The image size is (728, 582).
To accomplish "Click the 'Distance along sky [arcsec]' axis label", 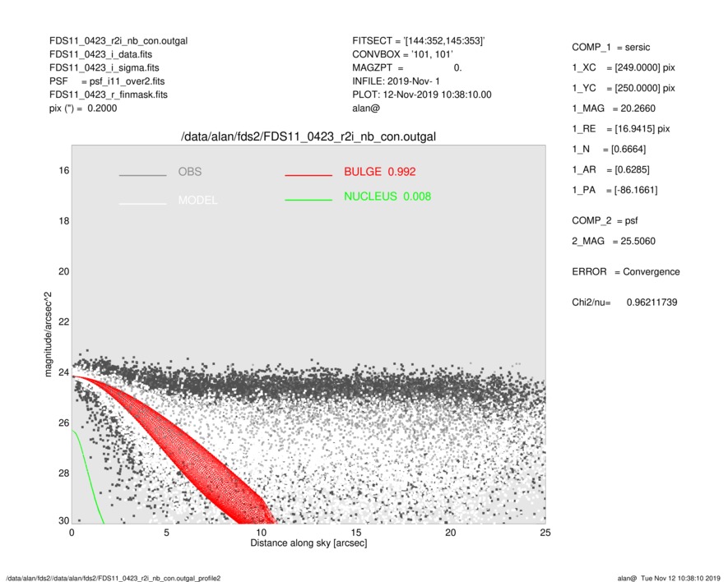I will (308, 543).
